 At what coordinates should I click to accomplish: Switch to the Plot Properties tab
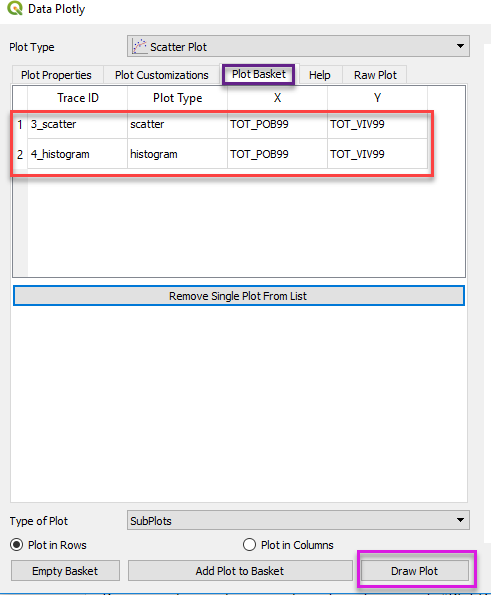(x=56, y=75)
